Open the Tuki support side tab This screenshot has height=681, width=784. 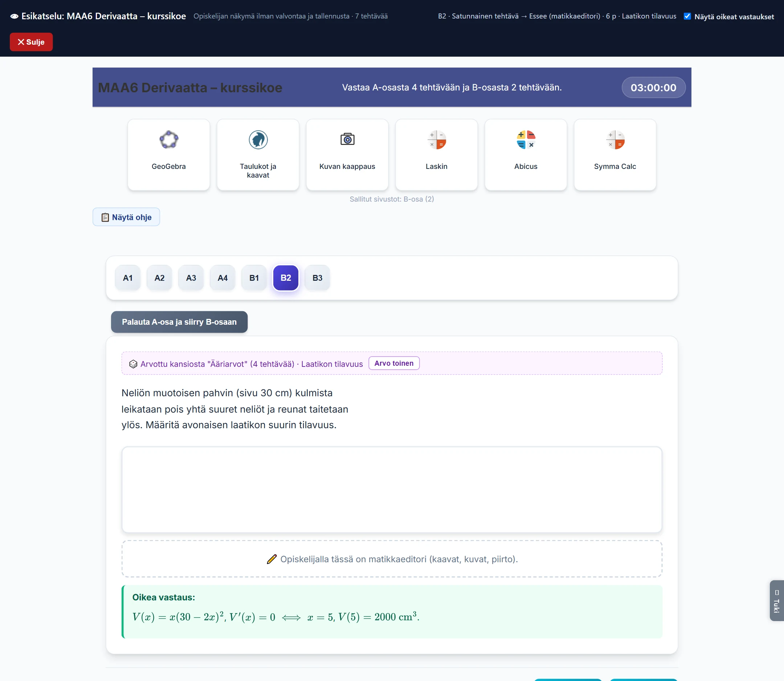pos(777,600)
